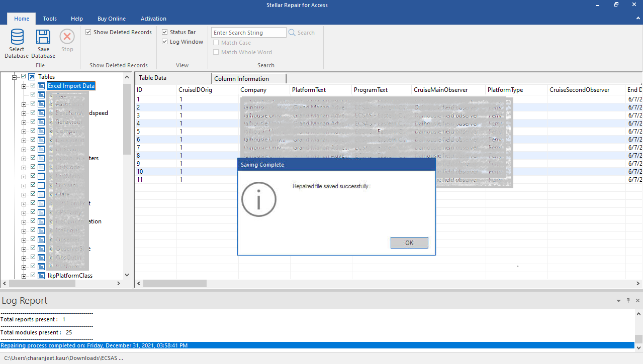Click the table icon beside Excel Import Data
643x364 pixels.
click(x=42, y=86)
